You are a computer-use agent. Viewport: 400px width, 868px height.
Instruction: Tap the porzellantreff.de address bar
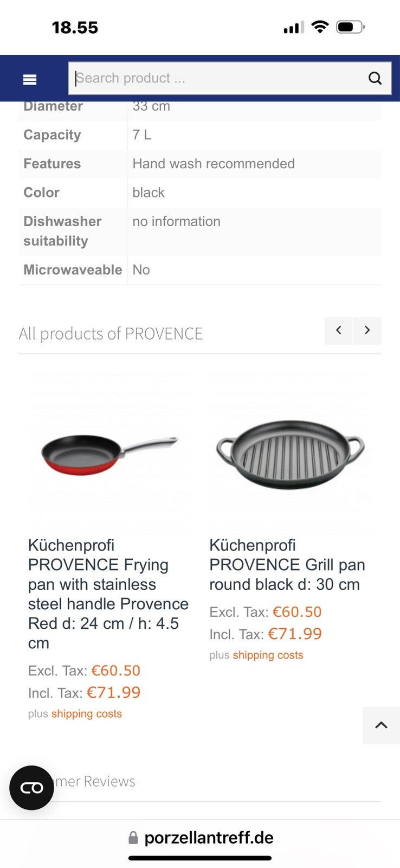coord(209,838)
